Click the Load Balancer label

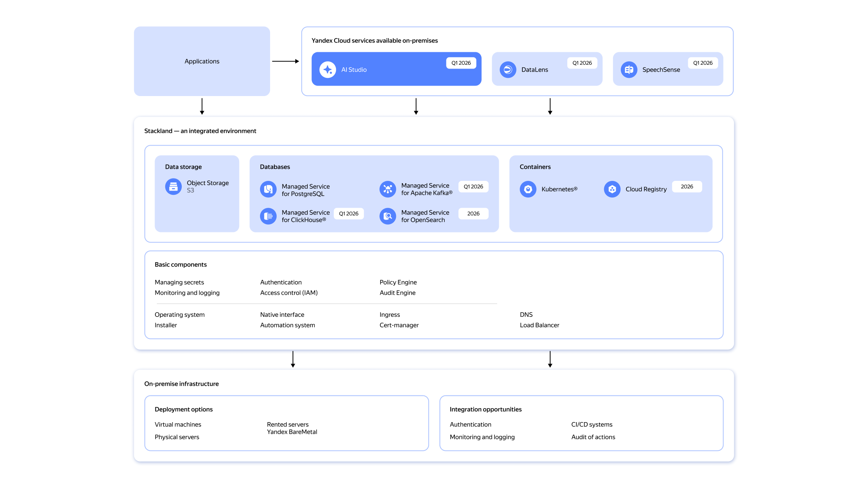(539, 325)
